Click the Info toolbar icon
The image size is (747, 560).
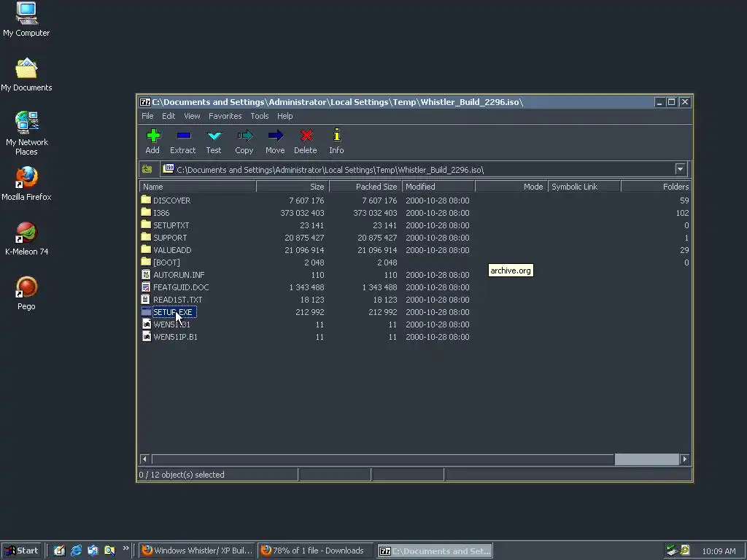click(x=336, y=135)
